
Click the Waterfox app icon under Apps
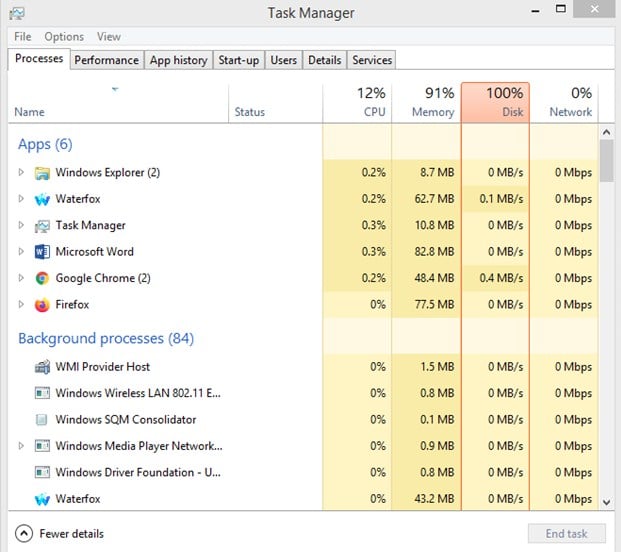(42, 199)
